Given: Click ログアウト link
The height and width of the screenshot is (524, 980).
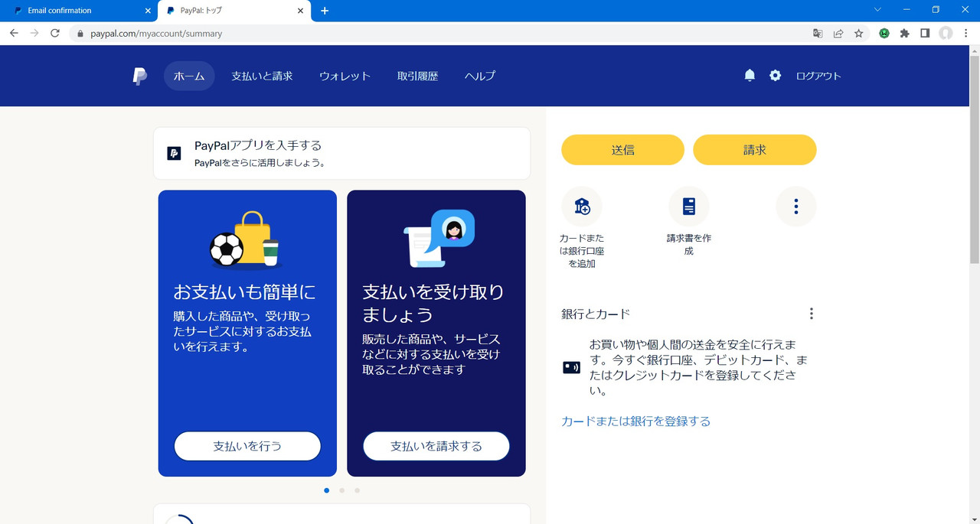Looking at the screenshot, I should [818, 76].
